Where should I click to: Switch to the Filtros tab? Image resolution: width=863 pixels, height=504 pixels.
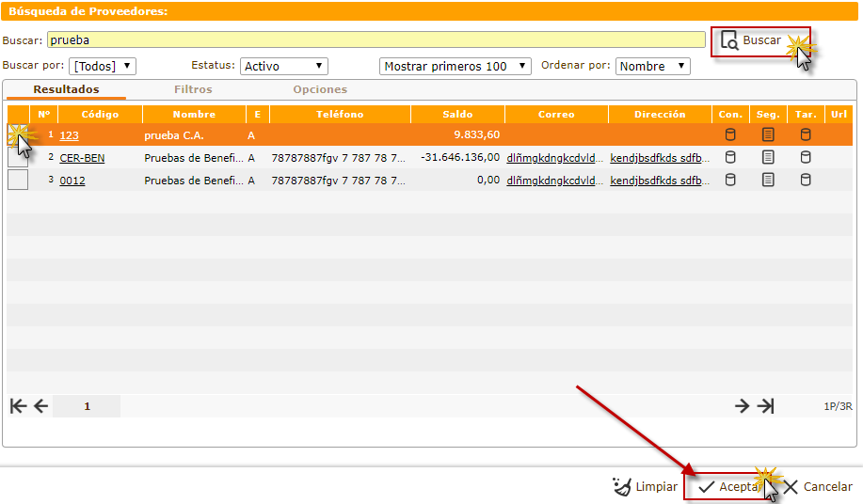[x=193, y=89]
